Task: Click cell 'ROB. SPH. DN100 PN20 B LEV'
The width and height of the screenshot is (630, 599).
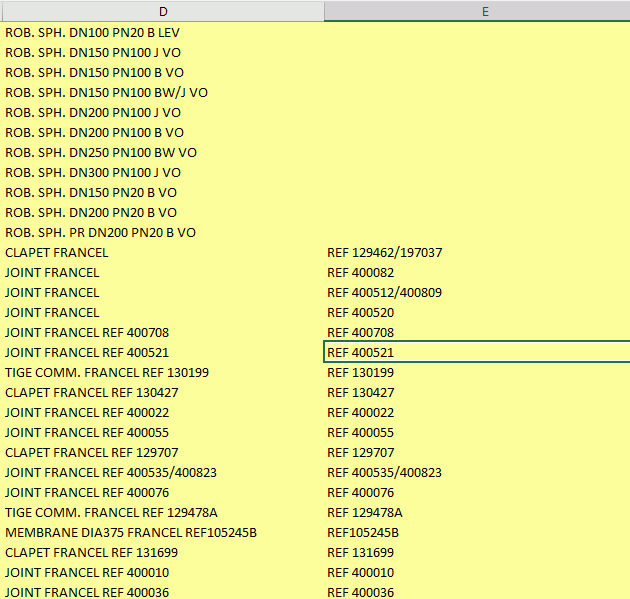Action: [x=163, y=33]
